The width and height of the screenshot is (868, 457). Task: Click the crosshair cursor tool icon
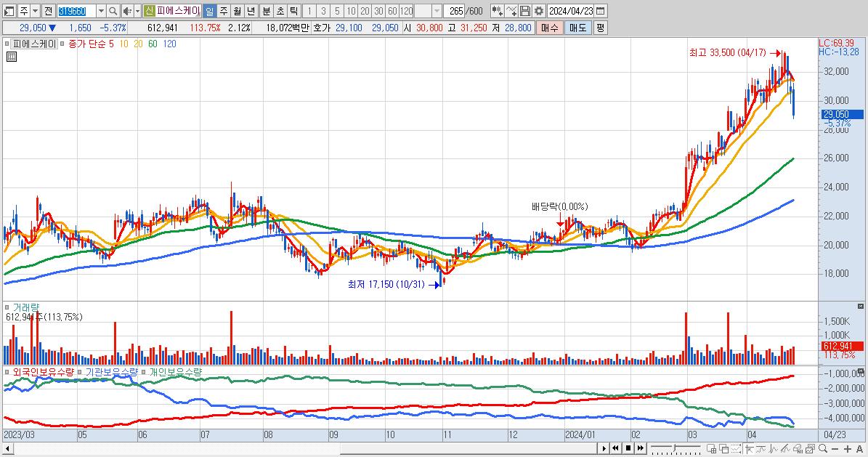click(x=750, y=448)
